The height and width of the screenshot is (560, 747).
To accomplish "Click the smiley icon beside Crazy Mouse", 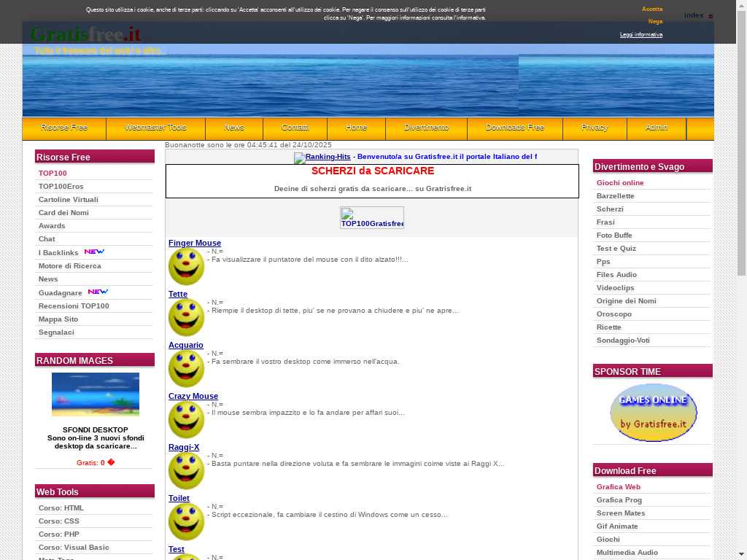I will (x=186, y=420).
